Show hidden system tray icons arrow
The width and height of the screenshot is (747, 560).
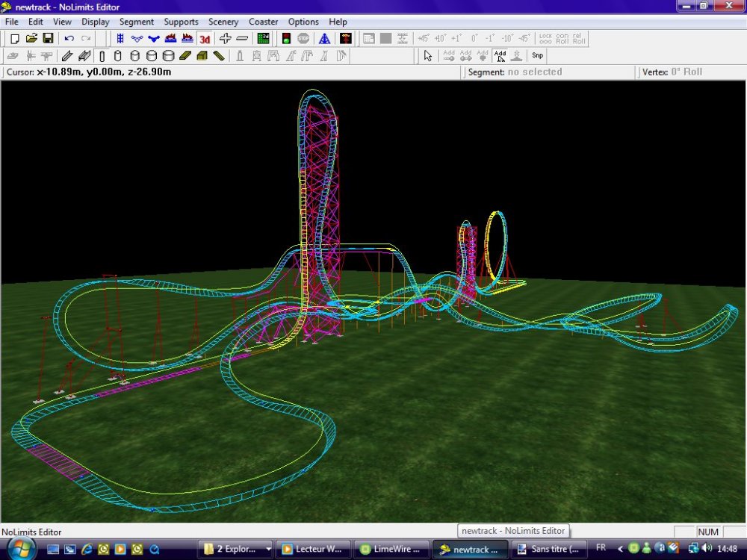[619, 548]
